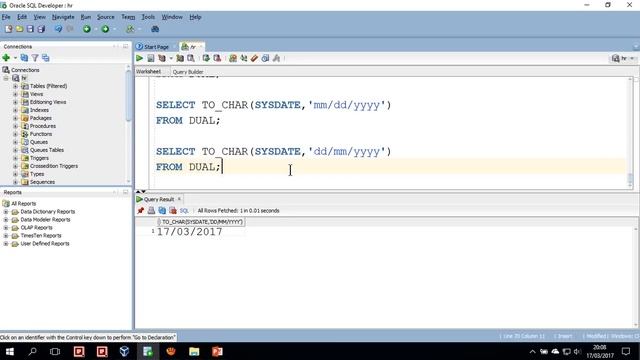The width and height of the screenshot is (640, 360).
Task: Open Windows taskbar search
Action: pyautogui.click(x=32, y=351)
